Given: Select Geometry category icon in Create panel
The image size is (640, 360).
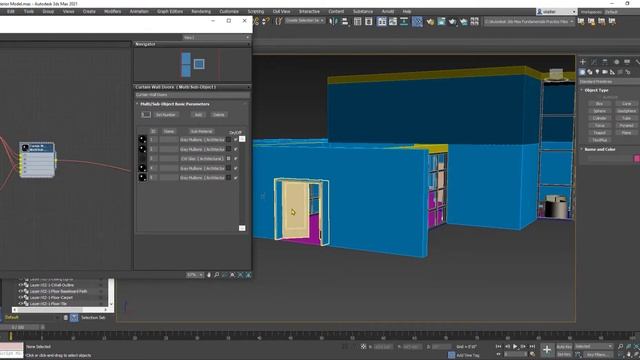Looking at the screenshot, I should click(x=582, y=72).
